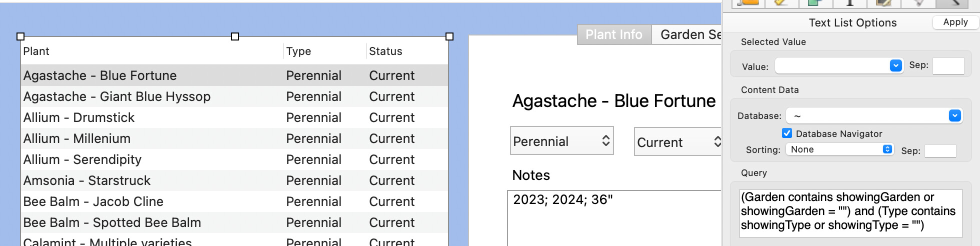Expand the Database popup menu
The height and width of the screenshot is (246, 980).
click(x=874, y=116)
